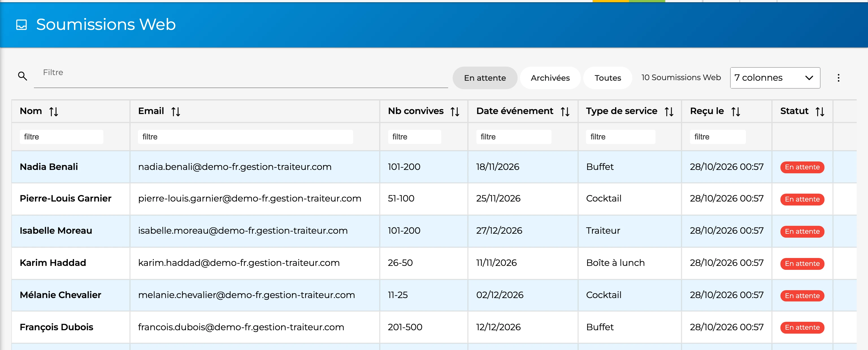Viewport: 868px width, 350px height.
Task: Click the 10 Soumissions Web count label
Action: (x=681, y=77)
